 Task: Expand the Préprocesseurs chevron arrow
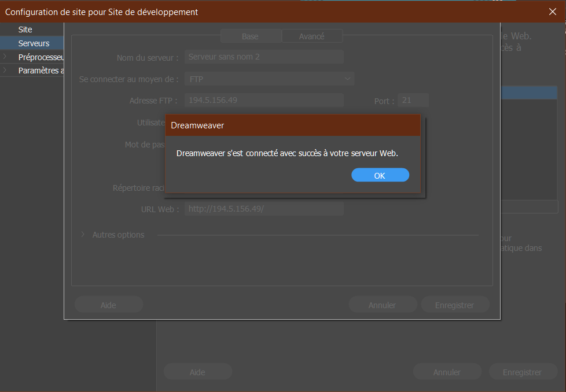5,57
